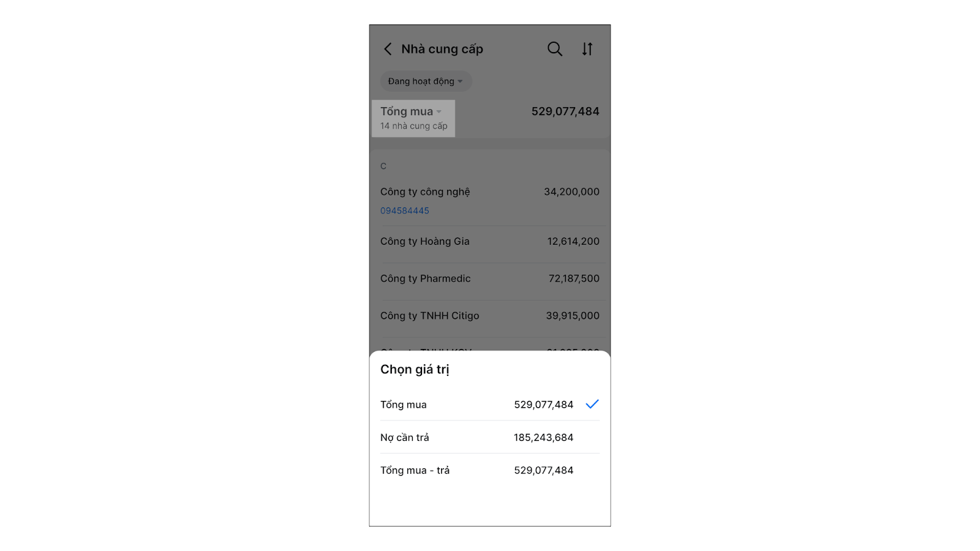Go back using the left arrow icon
This screenshot has width=980, height=551.
click(x=388, y=49)
